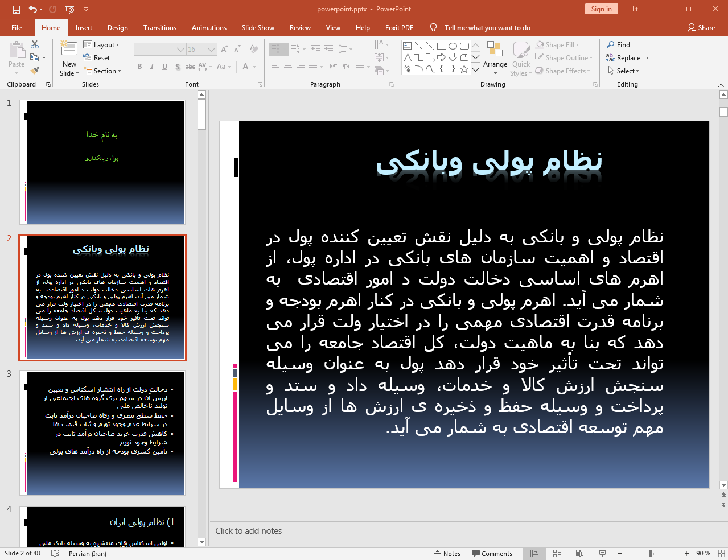Open Reading View from status bar
728x560 pixels.
[x=579, y=554]
